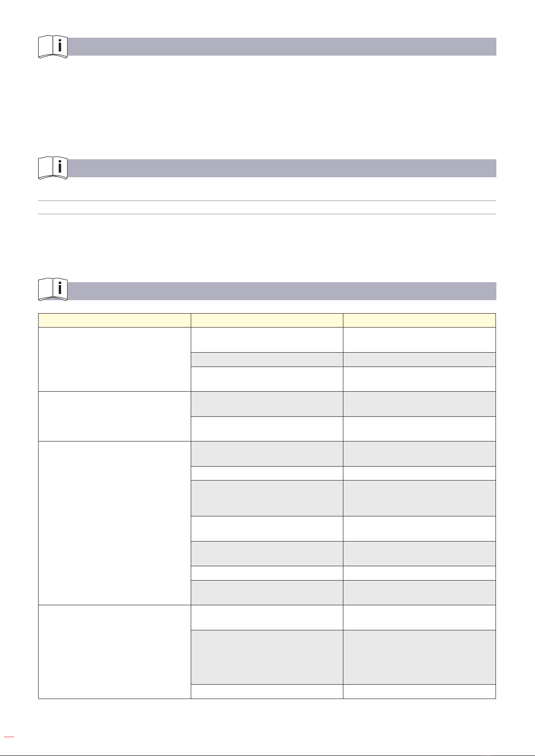This screenshot has width=535, height=756.
Task: Click the second info book icon
Action: (53, 168)
